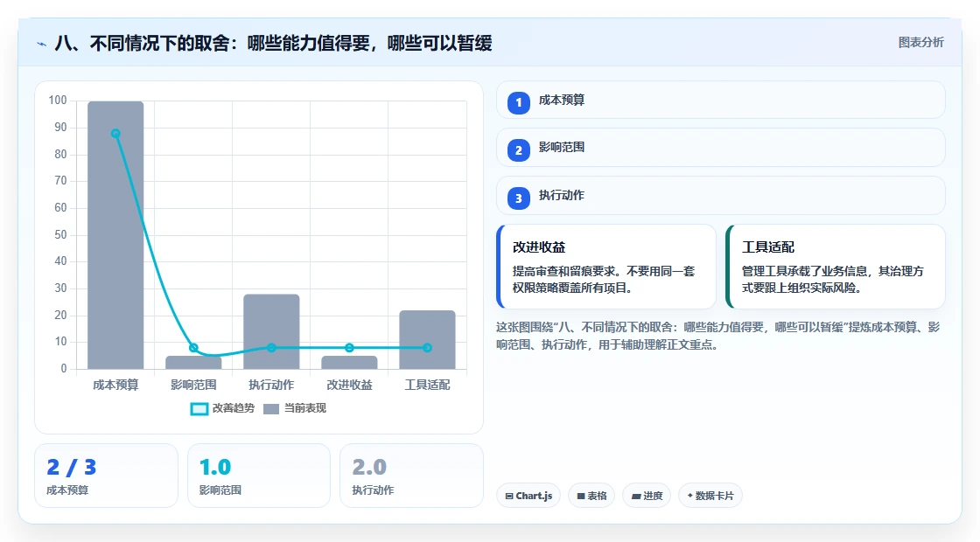
Task: Click the 执行动作 bar in the chart
Action: [271, 331]
